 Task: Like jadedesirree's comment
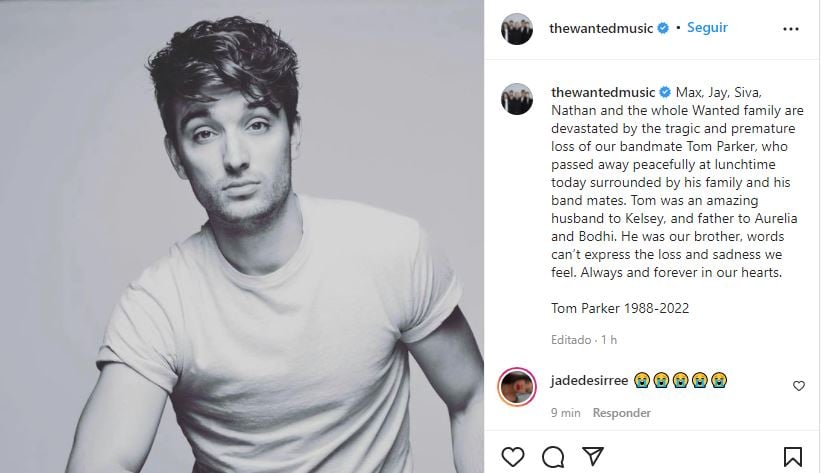coord(798,385)
